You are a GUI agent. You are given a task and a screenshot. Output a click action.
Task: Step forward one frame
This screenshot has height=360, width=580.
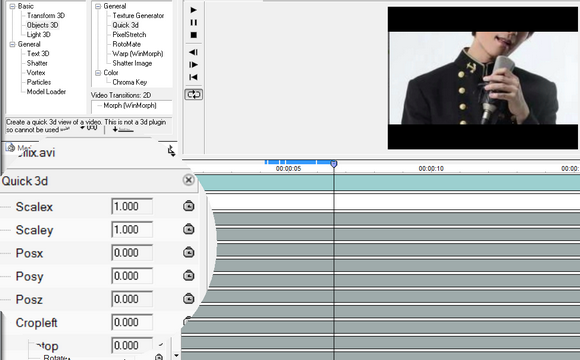(x=193, y=65)
